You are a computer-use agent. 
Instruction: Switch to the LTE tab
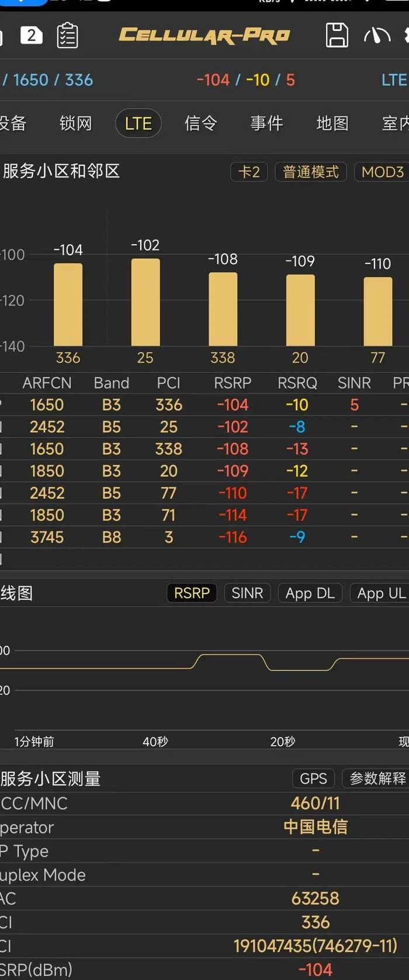click(x=138, y=123)
